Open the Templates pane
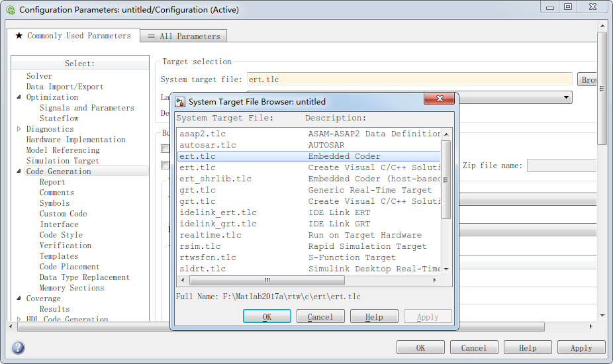Viewport: 613px width, 364px height. point(59,255)
